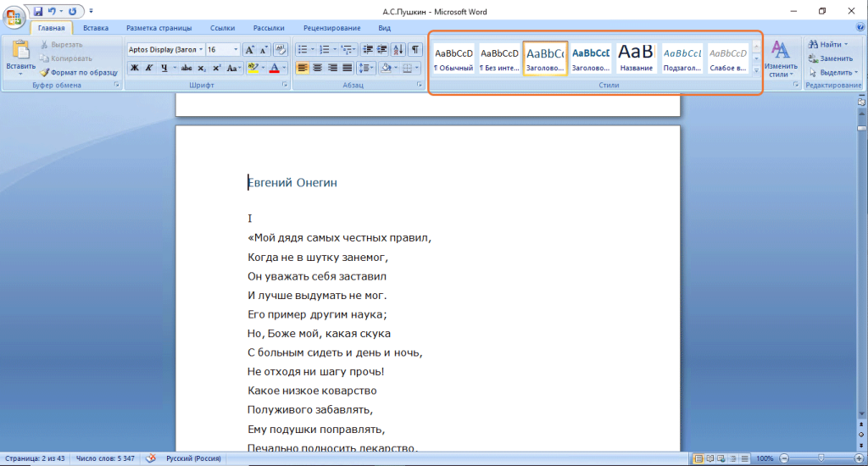Screen dimensions: 868x466
Task: Expand the highlight color arrow
Action: 263,68
